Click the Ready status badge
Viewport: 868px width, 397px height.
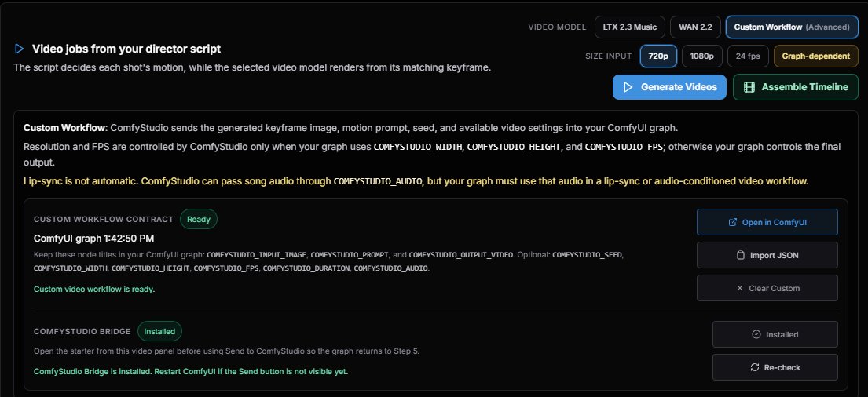(198, 219)
